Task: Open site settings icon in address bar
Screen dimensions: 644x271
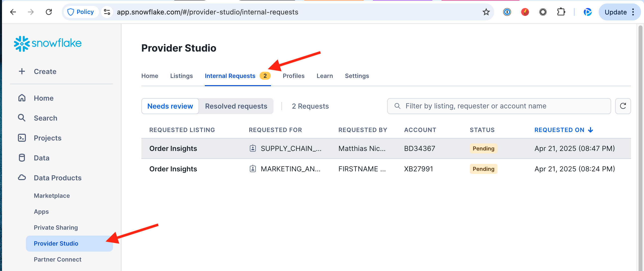Action: point(107,12)
